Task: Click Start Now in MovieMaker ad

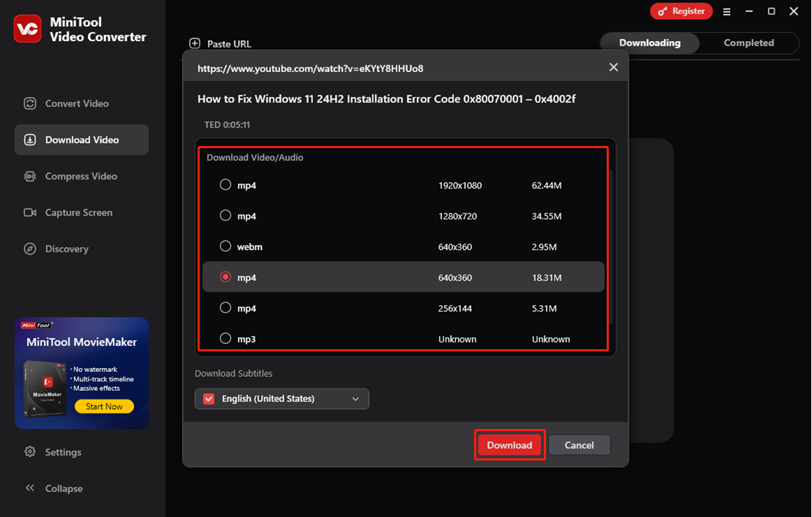Action: (104, 407)
